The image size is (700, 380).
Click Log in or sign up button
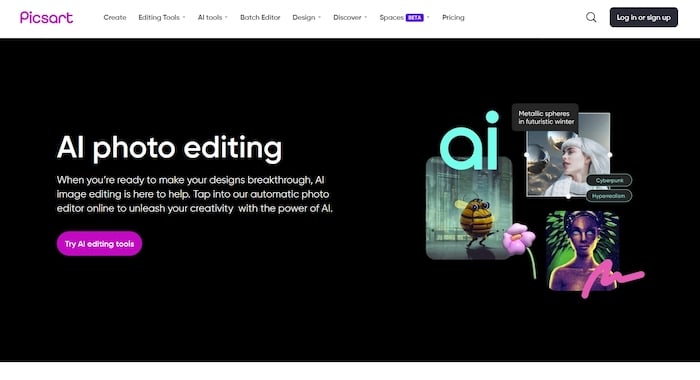643,17
